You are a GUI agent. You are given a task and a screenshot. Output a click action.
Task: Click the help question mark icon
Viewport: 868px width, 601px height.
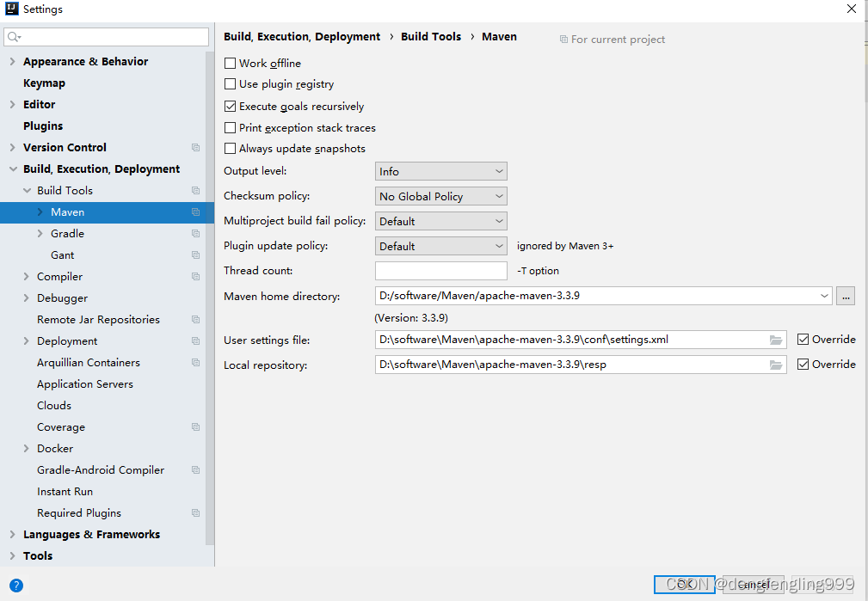(x=16, y=585)
